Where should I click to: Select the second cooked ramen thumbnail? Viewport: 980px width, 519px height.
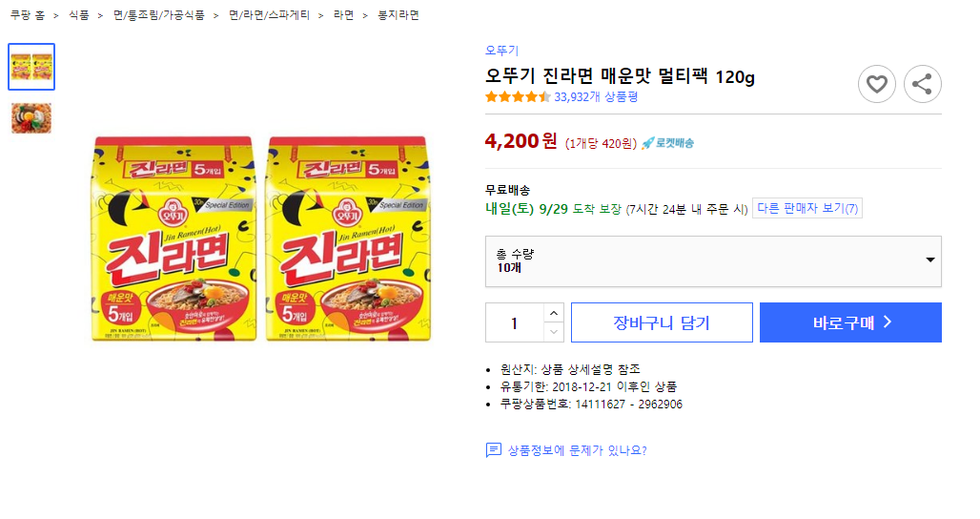(x=31, y=117)
